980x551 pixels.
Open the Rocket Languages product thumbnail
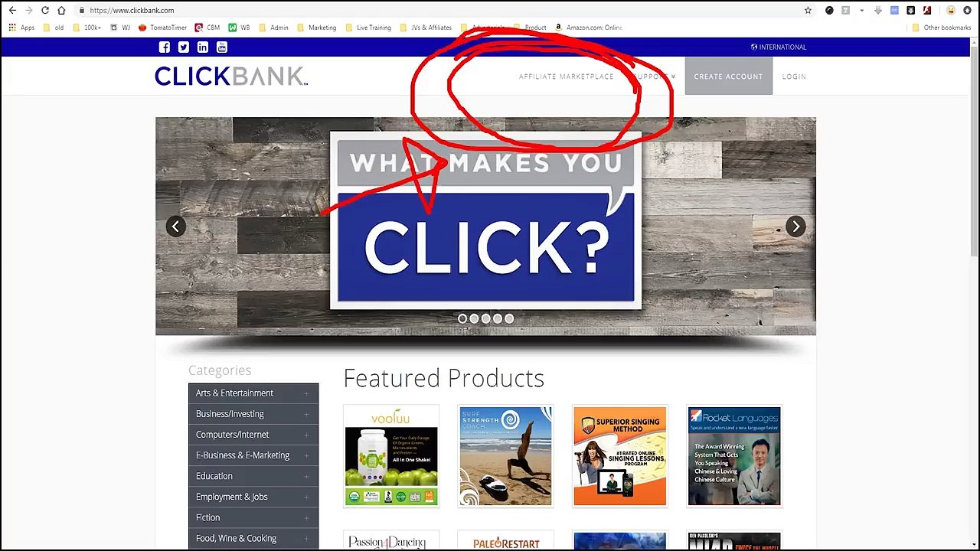pos(734,456)
